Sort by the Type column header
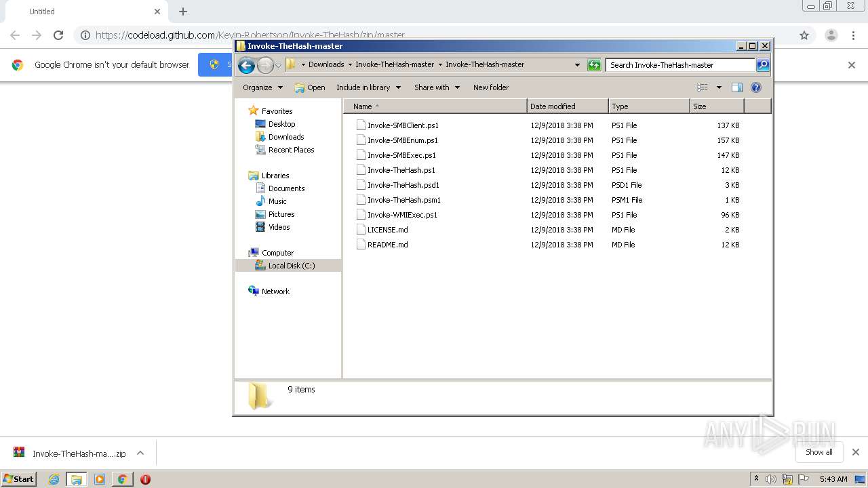The image size is (868, 488). point(649,106)
